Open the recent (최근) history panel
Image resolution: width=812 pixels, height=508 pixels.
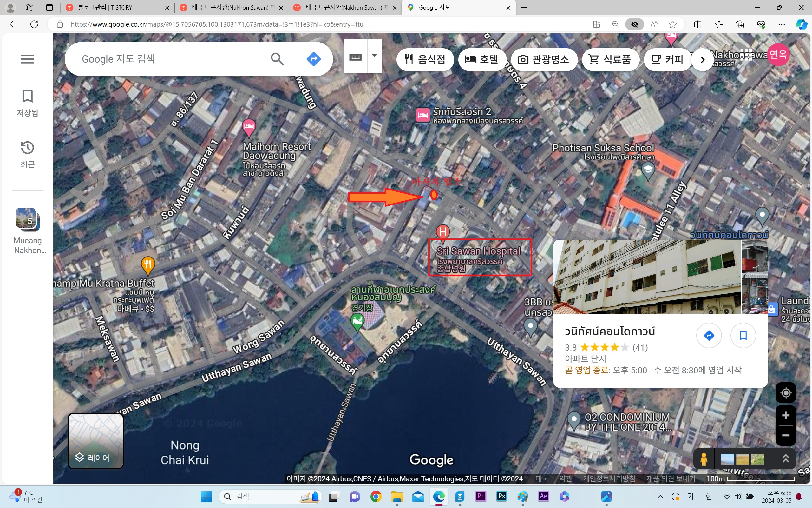click(28, 155)
